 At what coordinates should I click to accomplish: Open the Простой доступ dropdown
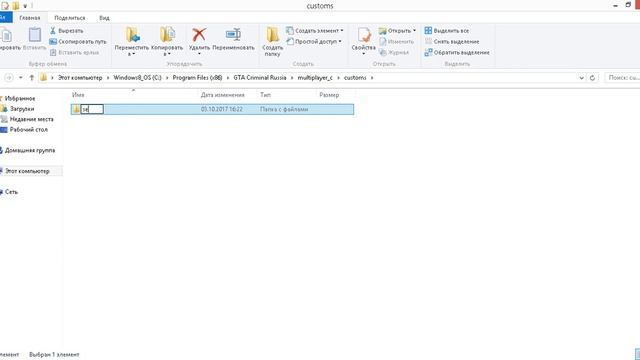[x=313, y=42]
